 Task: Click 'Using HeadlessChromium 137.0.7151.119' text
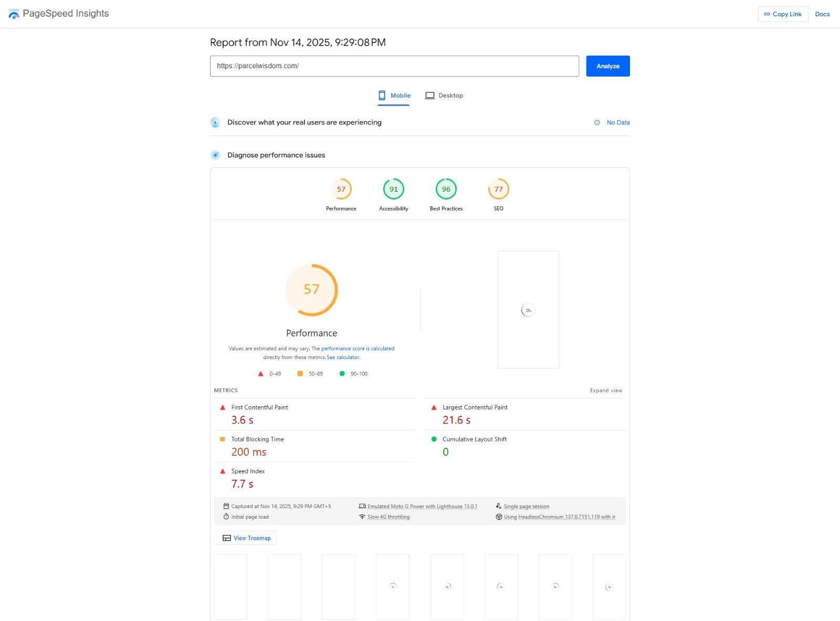[560, 517]
